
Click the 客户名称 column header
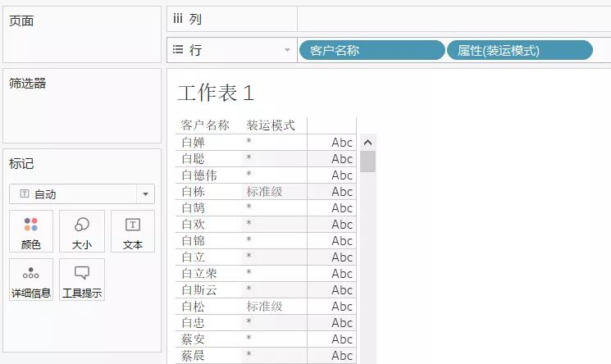pyautogui.click(x=205, y=125)
